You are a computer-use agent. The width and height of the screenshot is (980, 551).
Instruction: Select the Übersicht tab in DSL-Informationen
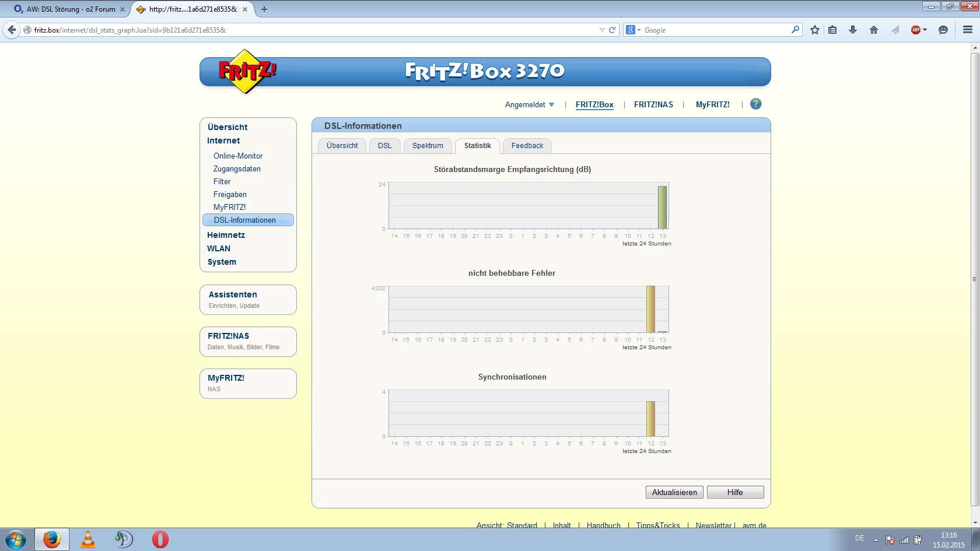(342, 146)
